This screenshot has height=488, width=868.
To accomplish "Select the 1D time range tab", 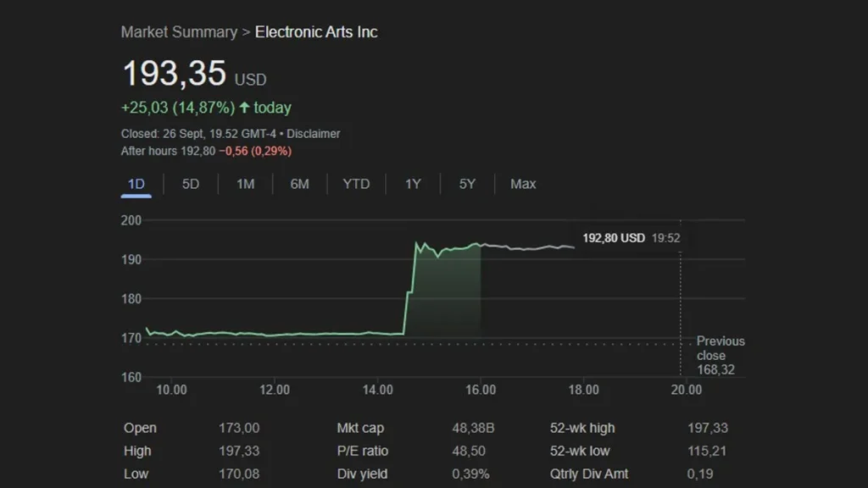I will [136, 184].
